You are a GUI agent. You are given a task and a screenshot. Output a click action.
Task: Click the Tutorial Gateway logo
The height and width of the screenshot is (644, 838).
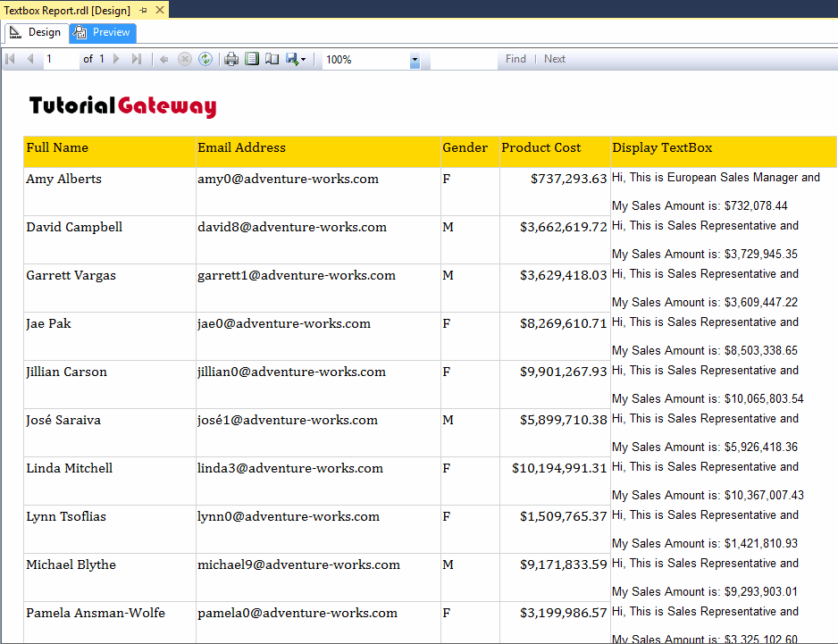pyautogui.click(x=123, y=105)
